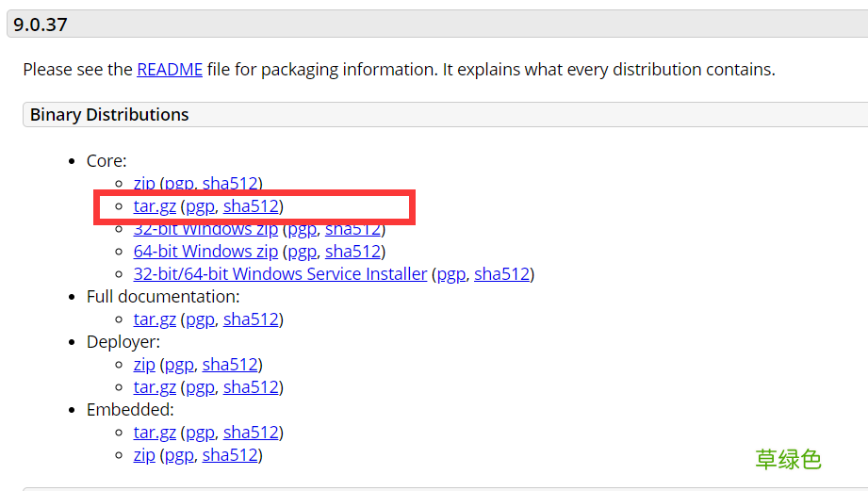The image size is (868, 491).
Task: Open sha512 checksum for Core tar.gz
Action: point(251,206)
